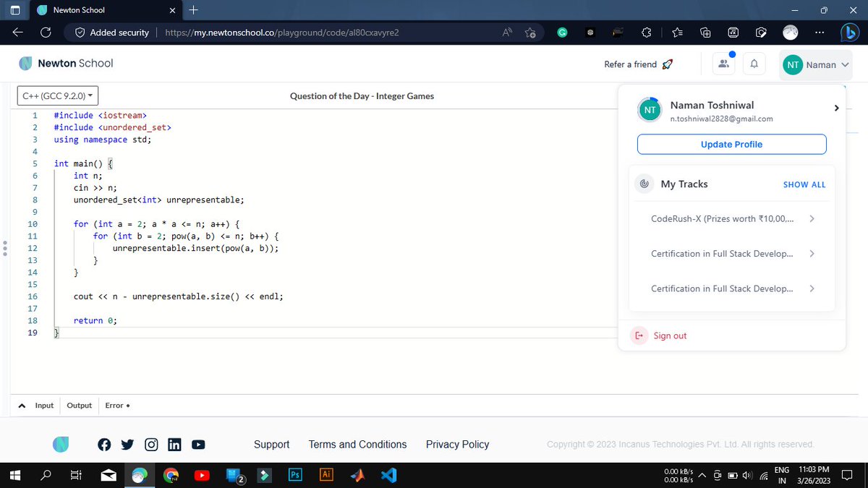The image size is (868, 488).
Task: Click the Read aloud icon in address bar
Action: (x=507, y=33)
